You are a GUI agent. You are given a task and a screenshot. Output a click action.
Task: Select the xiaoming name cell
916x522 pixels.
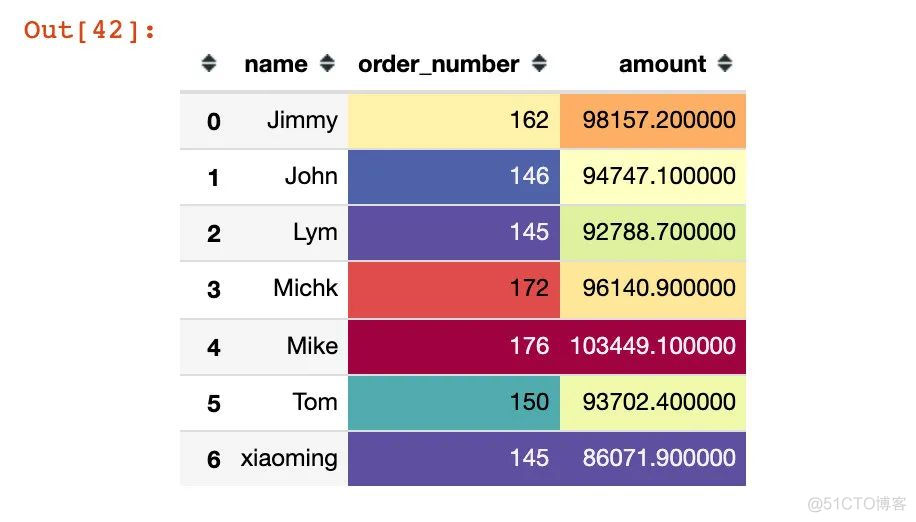[x=289, y=459]
